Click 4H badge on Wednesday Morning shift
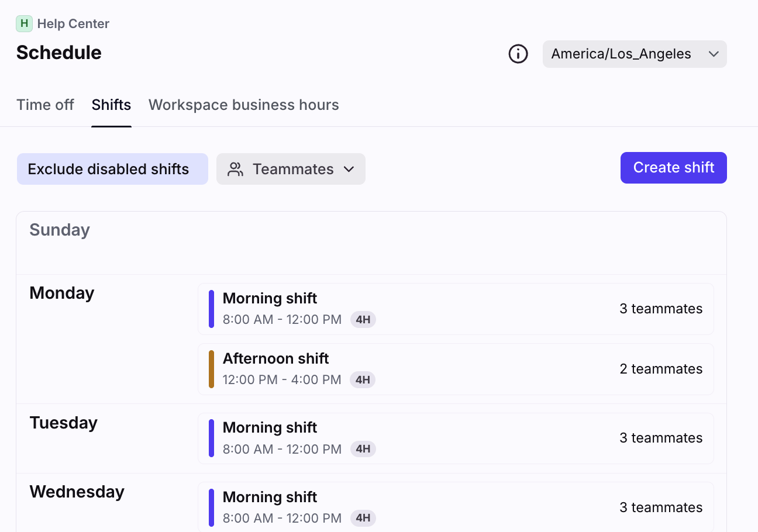The image size is (758, 532). [x=363, y=518]
